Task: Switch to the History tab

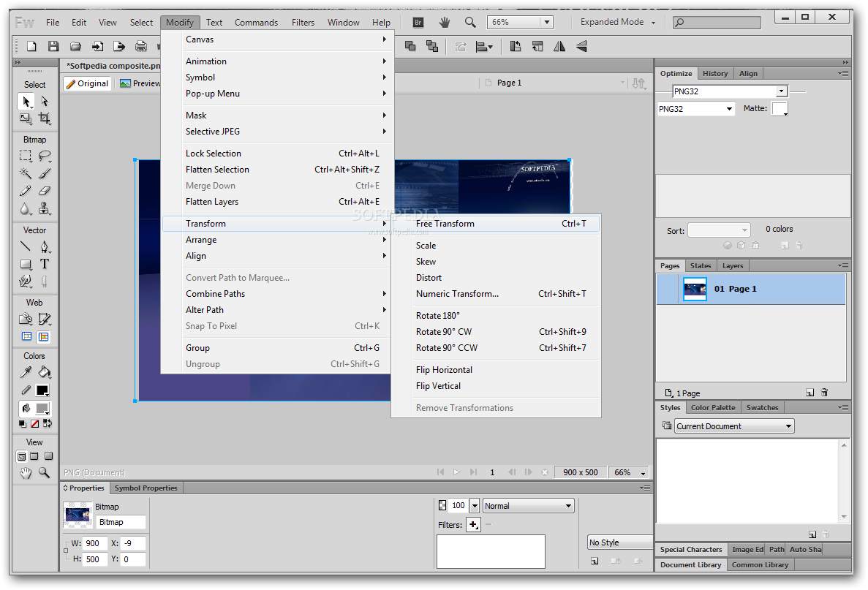Action: coord(714,74)
